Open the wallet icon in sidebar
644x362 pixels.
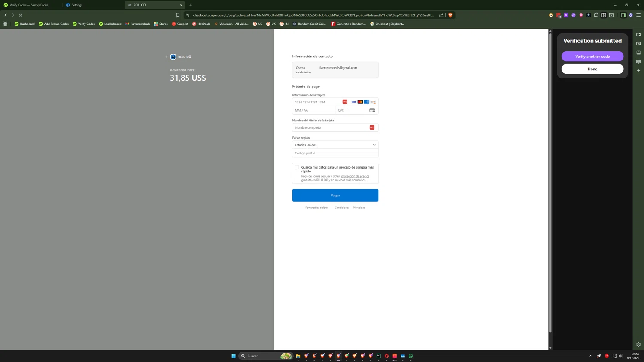pyautogui.click(x=638, y=43)
